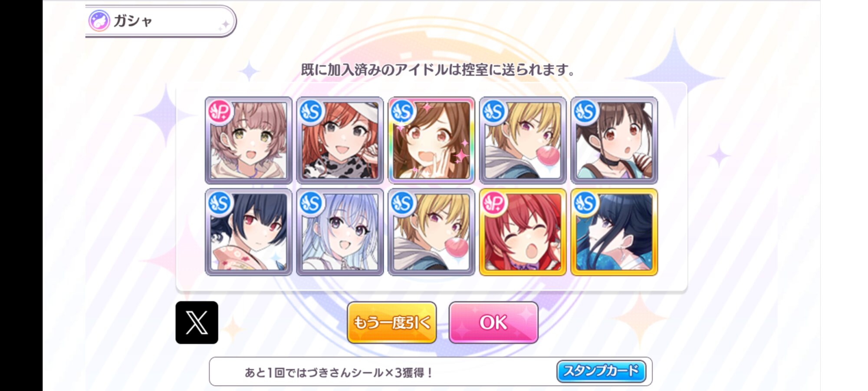The image size is (868, 391).
Task: Select the pink-haired girl in hoodie card
Action: tap(248, 140)
